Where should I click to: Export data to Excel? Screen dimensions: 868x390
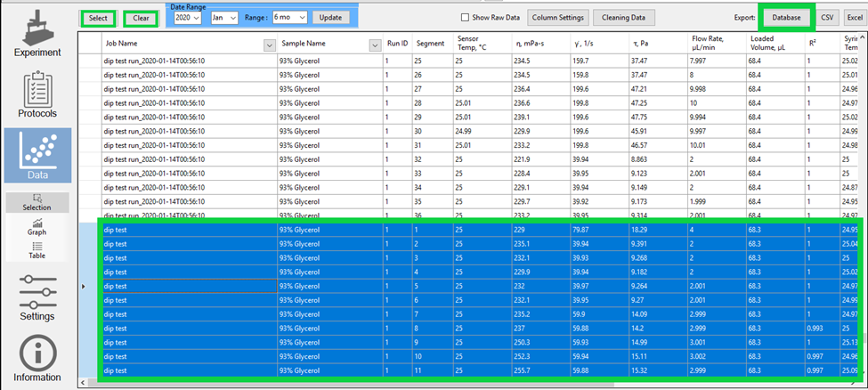pos(854,18)
